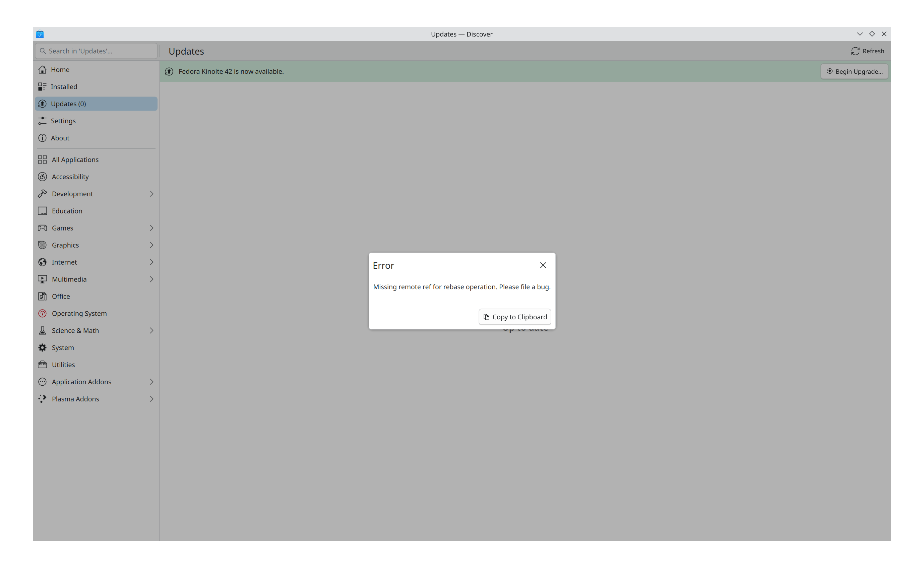The height and width of the screenshot is (580, 924).
Task: Click the Games controller icon
Action: coord(42,228)
